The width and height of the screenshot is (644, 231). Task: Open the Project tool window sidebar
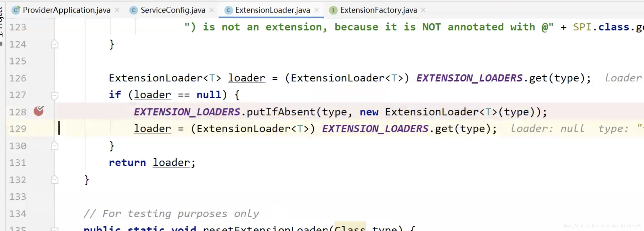(2, 22)
